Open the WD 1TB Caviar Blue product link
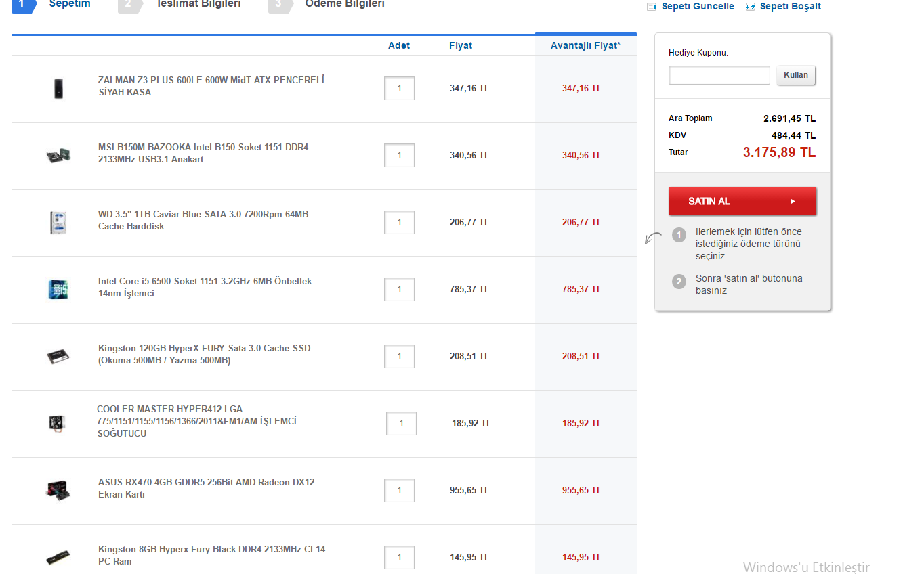This screenshot has height=574, width=924. pos(203,220)
